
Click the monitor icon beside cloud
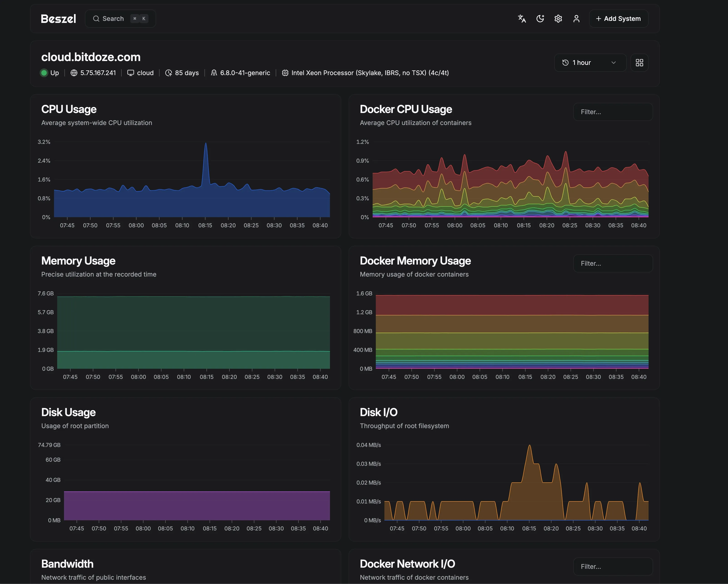[x=131, y=73]
